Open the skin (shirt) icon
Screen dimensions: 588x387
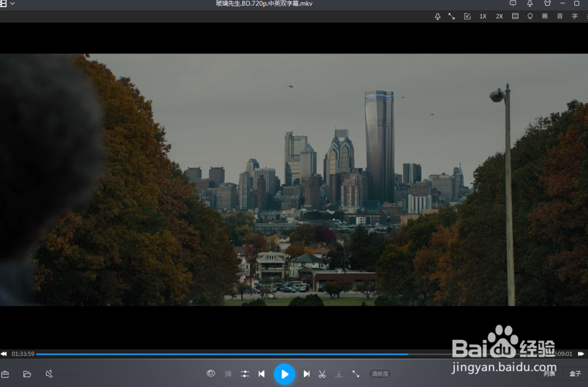(x=547, y=4)
